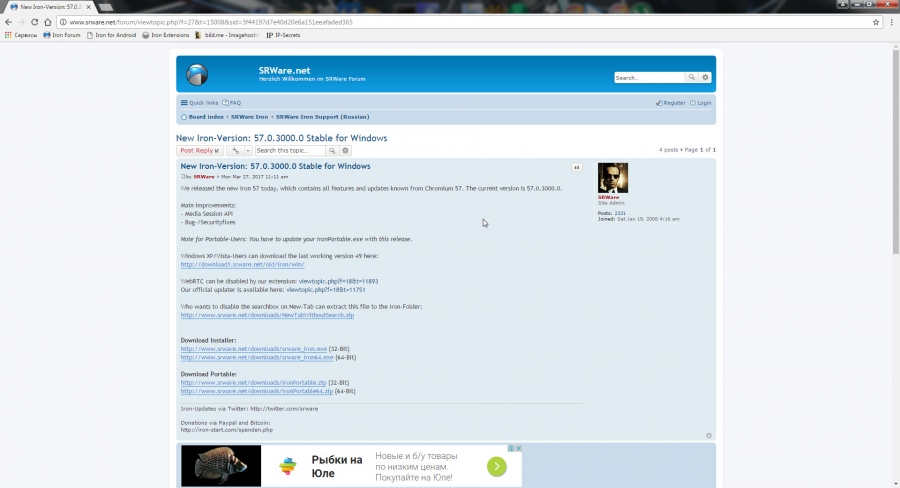
Task: Download IronPortable64.zip 64-Bit
Action: click(x=257, y=391)
